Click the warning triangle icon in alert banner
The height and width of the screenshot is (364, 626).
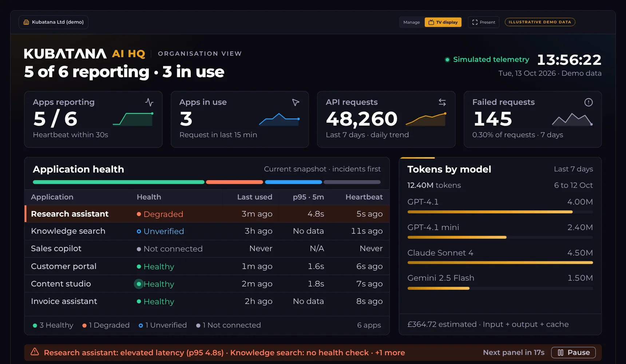point(35,352)
